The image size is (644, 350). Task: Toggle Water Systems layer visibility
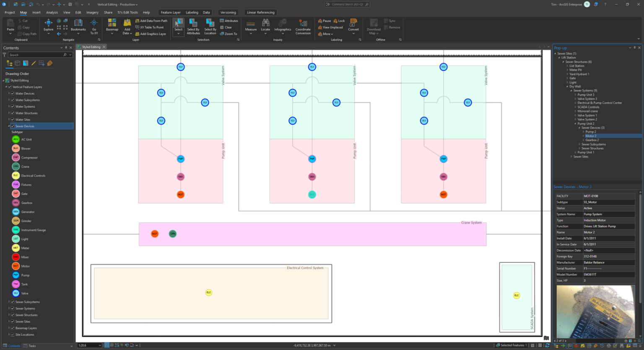13,106
